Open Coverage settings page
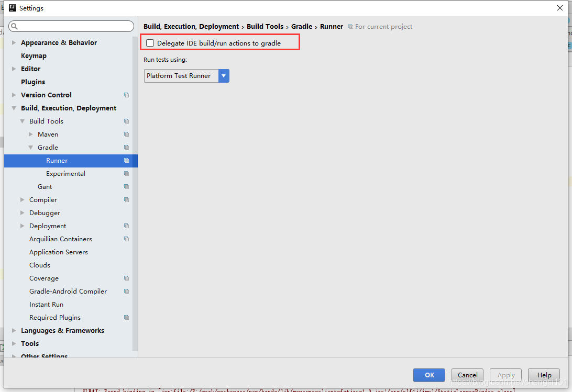Image resolution: width=572 pixels, height=392 pixels. pos(44,278)
